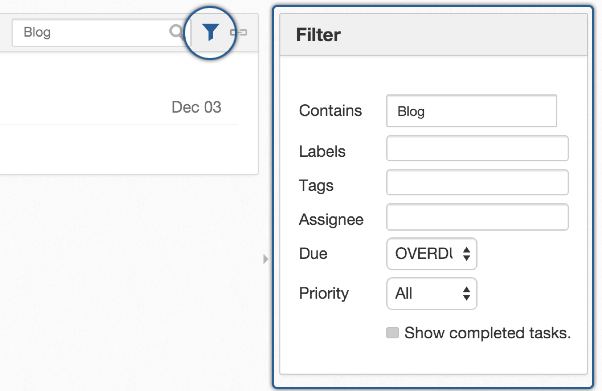This screenshot has height=391, width=602.
Task: Click the stepper arrows on the Due selector
Action: click(466, 253)
